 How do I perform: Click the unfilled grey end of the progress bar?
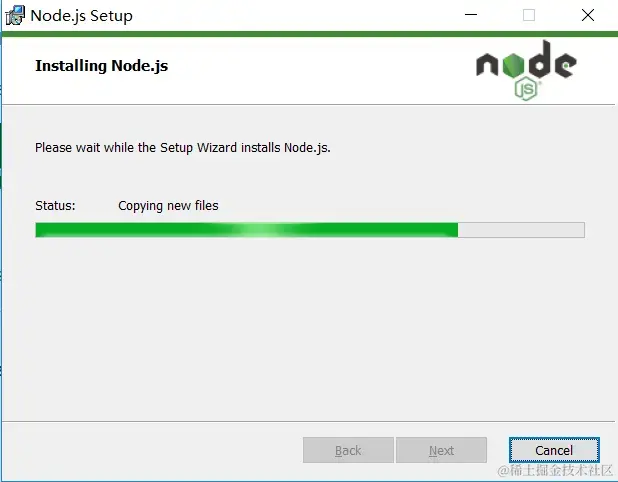click(x=521, y=230)
